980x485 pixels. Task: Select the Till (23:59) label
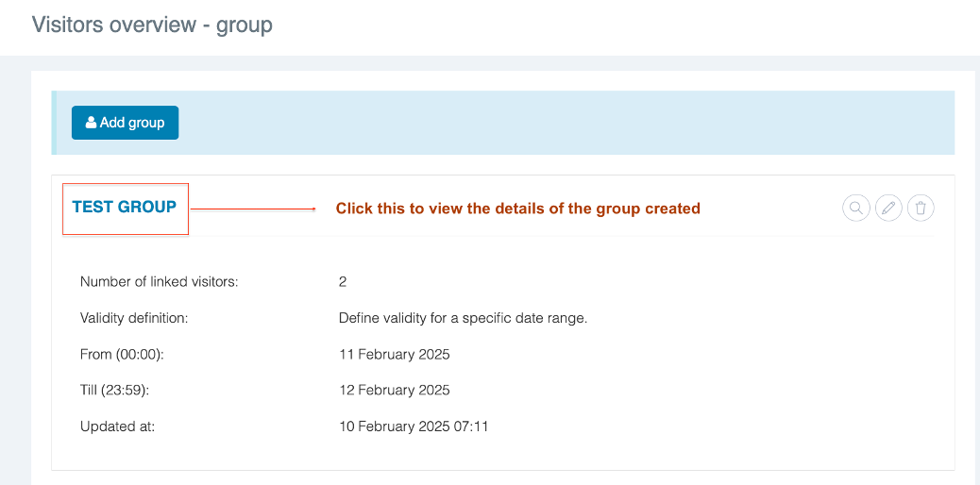pos(119,390)
